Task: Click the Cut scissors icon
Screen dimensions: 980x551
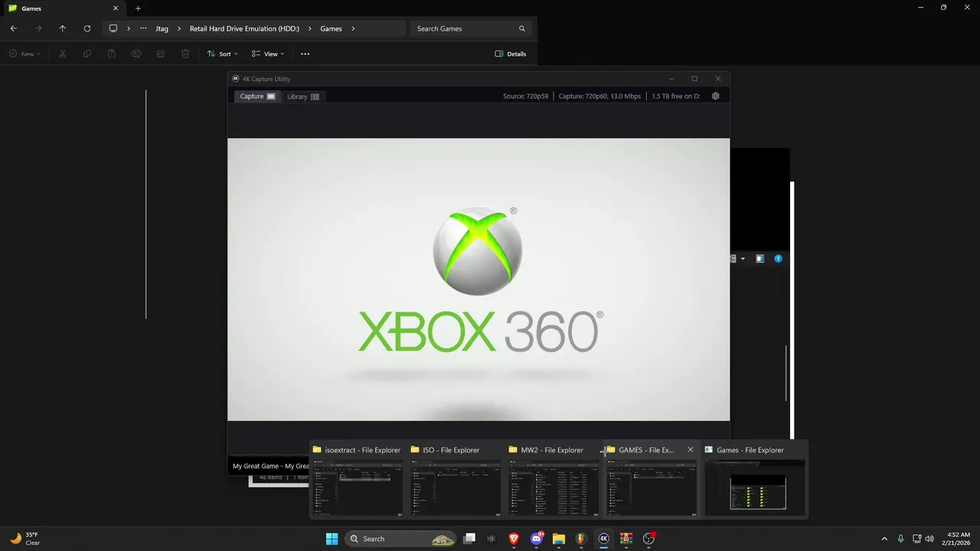Action: pyautogui.click(x=63, y=54)
